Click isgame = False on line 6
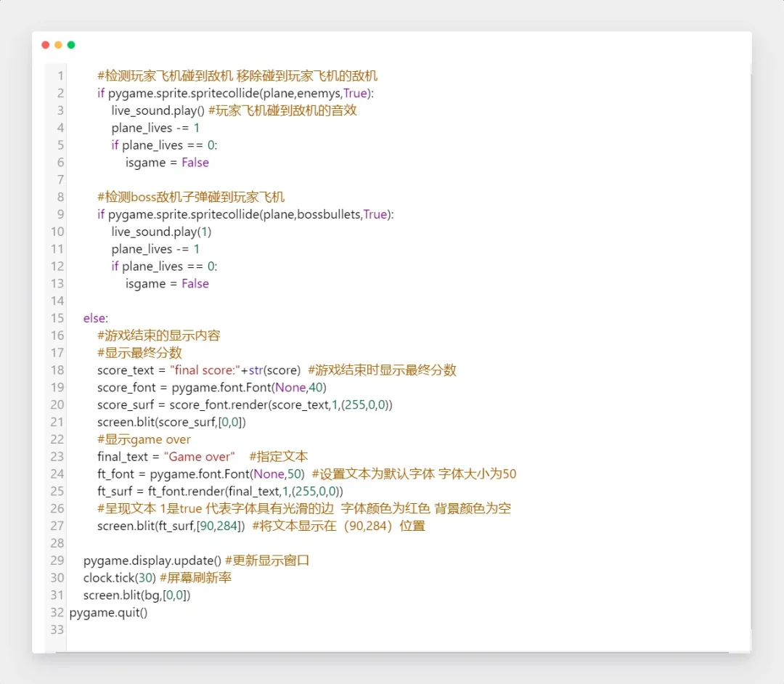This screenshot has width=784, height=684. pyautogui.click(x=167, y=163)
